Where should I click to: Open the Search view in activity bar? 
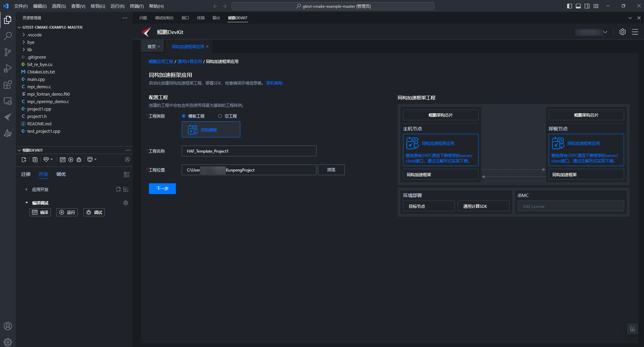click(8, 36)
